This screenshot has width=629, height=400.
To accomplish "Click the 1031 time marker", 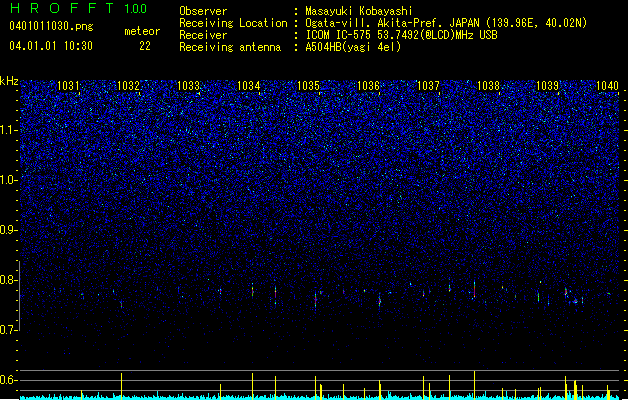I will coord(68,85).
